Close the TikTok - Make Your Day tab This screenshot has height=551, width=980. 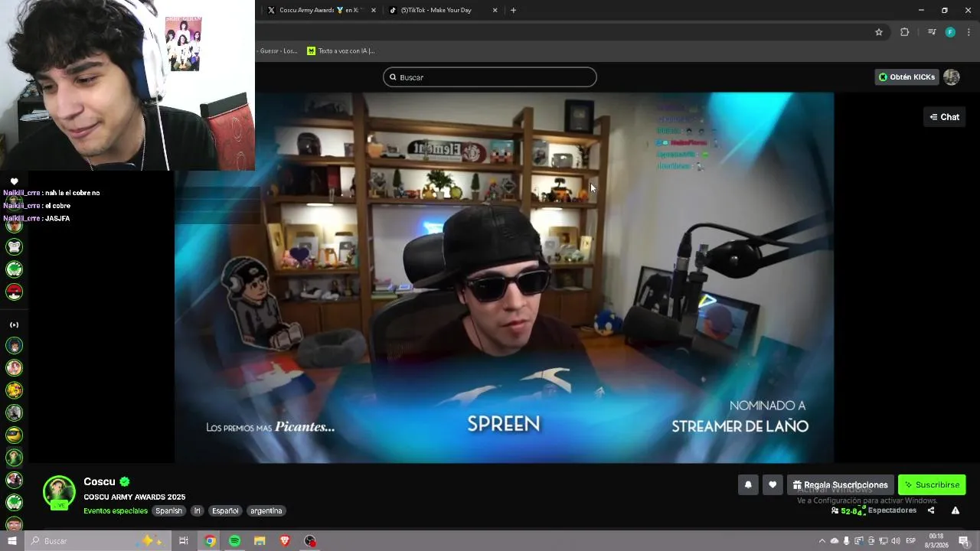[x=495, y=10]
